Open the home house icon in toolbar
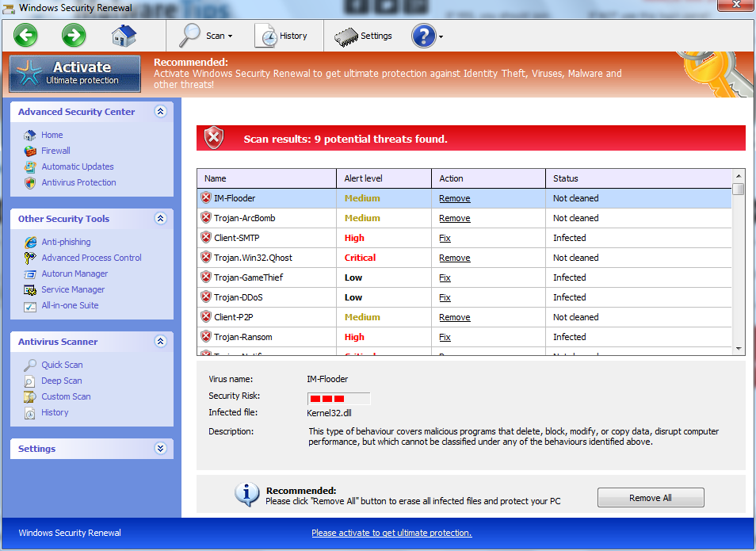The height and width of the screenshot is (551, 756). [x=124, y=36]
